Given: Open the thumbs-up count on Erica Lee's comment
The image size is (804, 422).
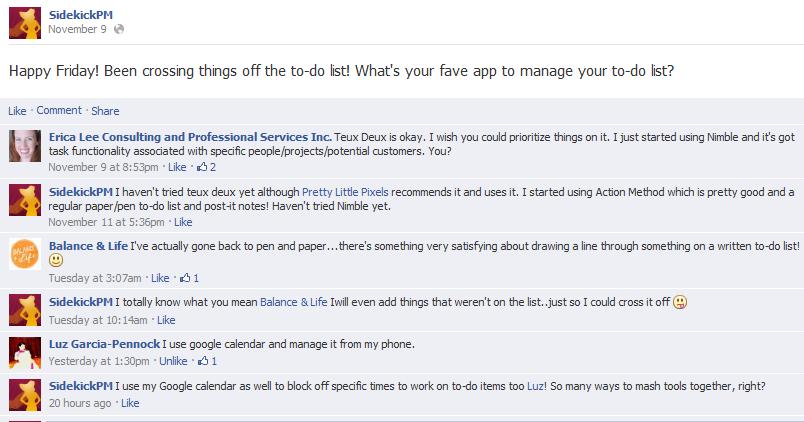Looking at the screenshot, I should (x=207, y=167).
